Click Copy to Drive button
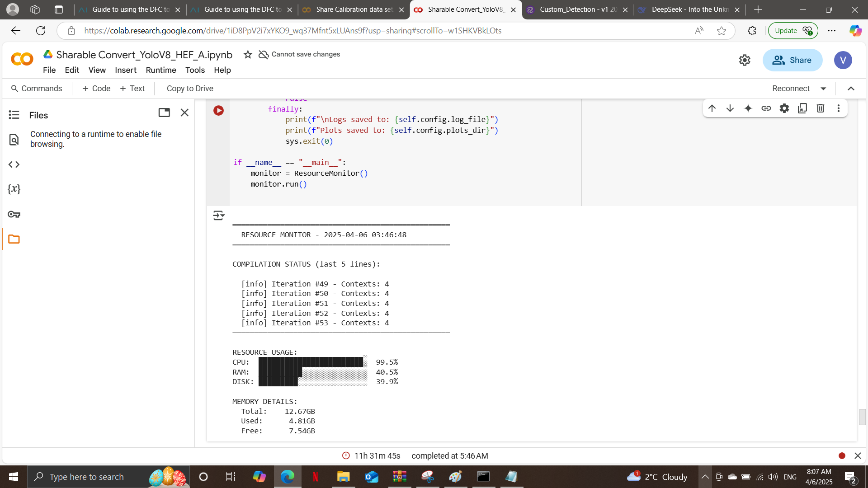 tap(190, 89)
